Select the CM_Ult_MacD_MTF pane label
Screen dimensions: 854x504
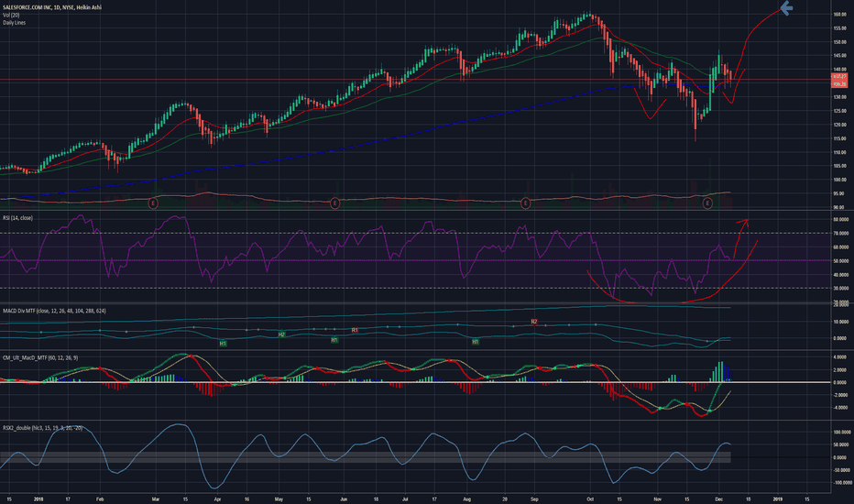(x=40, y=357)
